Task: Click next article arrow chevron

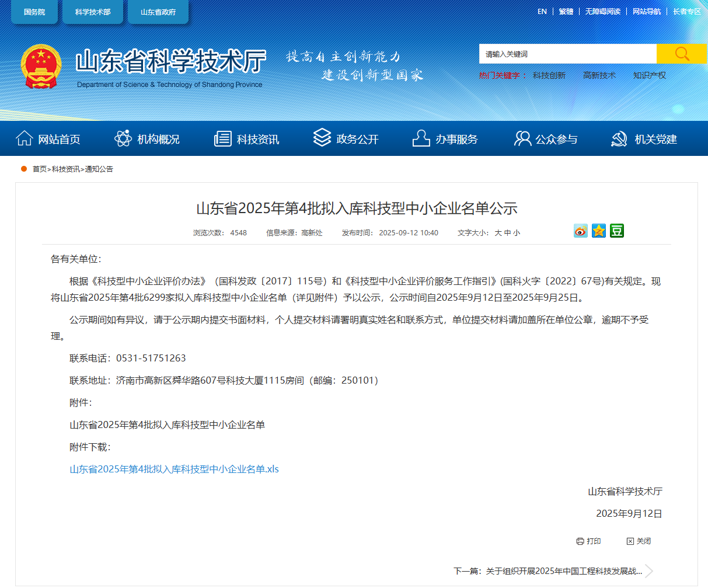Action: tap(649, 570)
